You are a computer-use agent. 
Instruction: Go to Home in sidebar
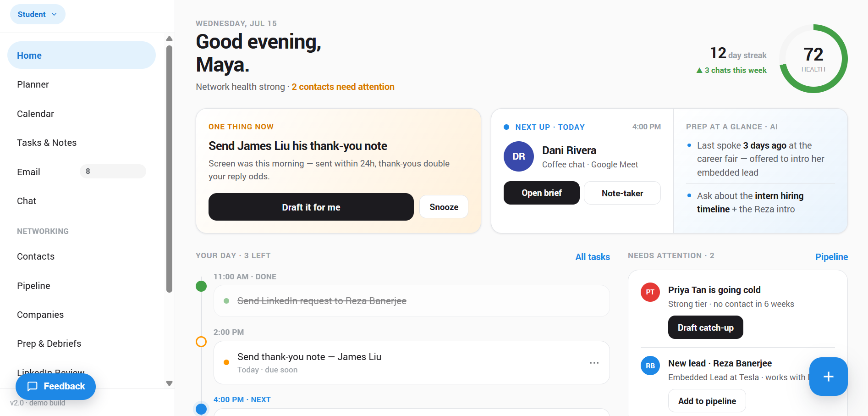click(82, 55)
